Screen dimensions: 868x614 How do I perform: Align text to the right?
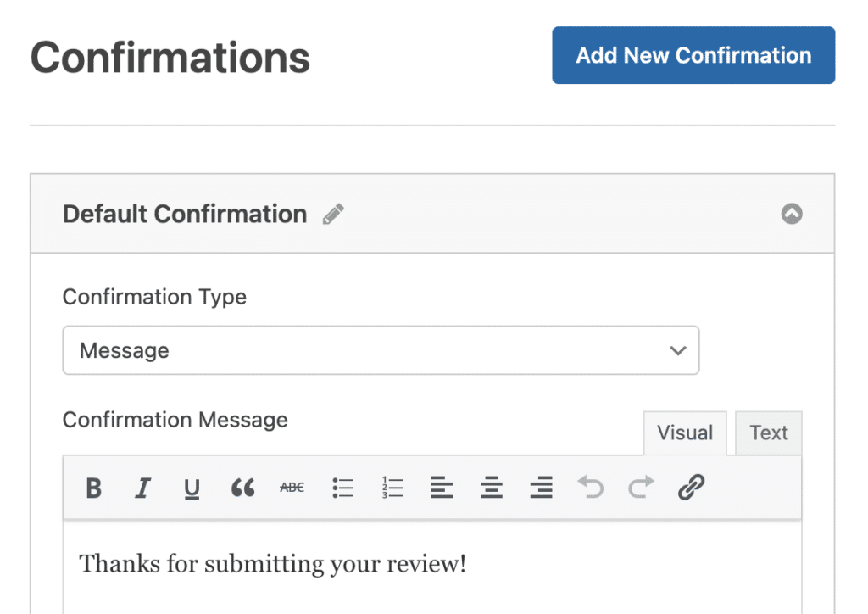(x=541, y=488)
